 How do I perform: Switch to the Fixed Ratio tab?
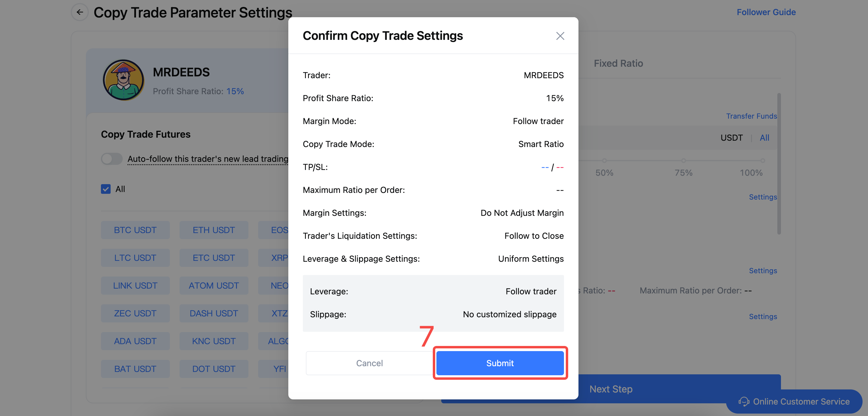click(x=618, y=63)
